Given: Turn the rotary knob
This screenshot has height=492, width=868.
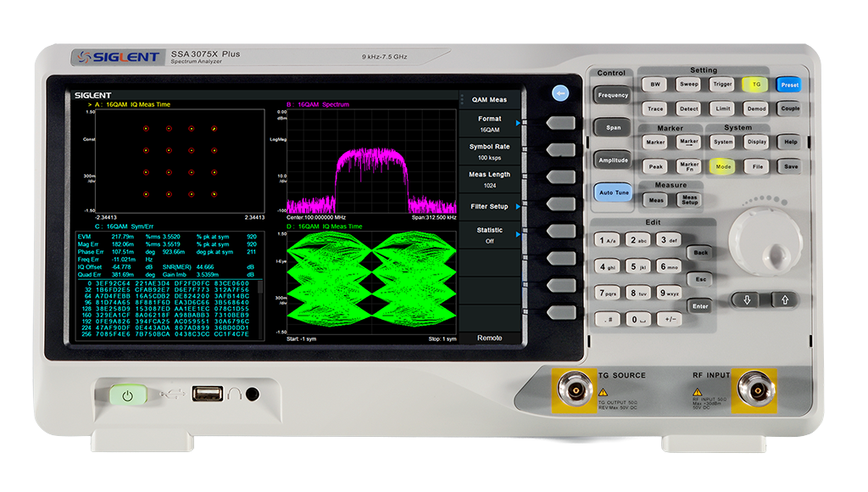Looking at the screenshot, I should (765, 242).
